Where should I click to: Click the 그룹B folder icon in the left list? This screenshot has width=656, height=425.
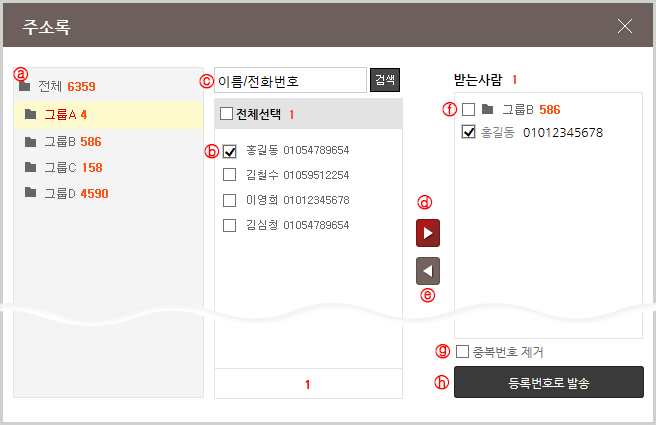32,141
